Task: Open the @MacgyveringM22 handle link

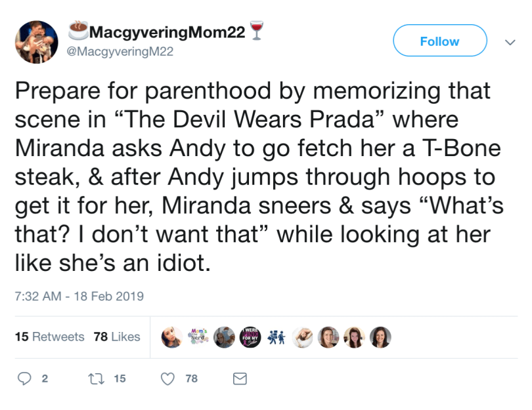Action: (121, 52)
